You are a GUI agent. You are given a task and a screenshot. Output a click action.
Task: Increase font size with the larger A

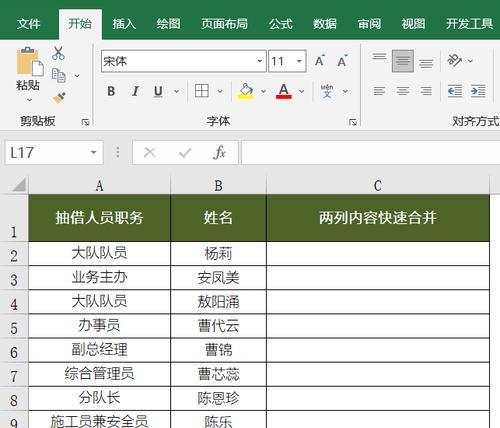coord(320,61)
